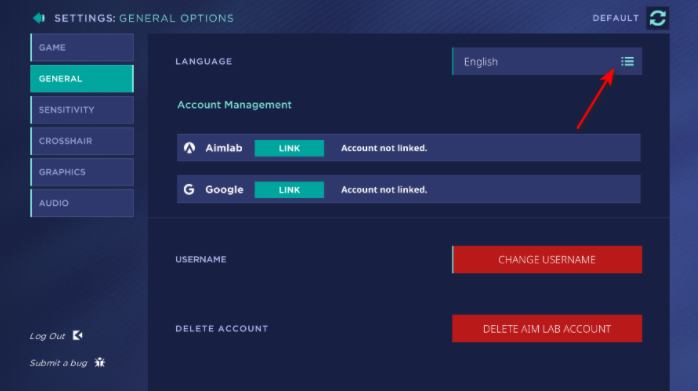Switch to the Sensitivity tab
The width and height of the screenshot is (698, 391).
82,110
